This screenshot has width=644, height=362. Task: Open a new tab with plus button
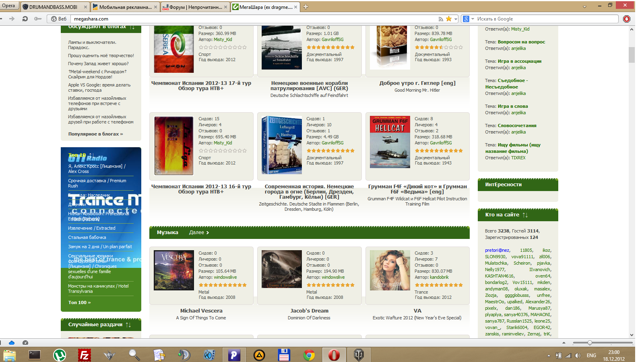coord(306,7)
